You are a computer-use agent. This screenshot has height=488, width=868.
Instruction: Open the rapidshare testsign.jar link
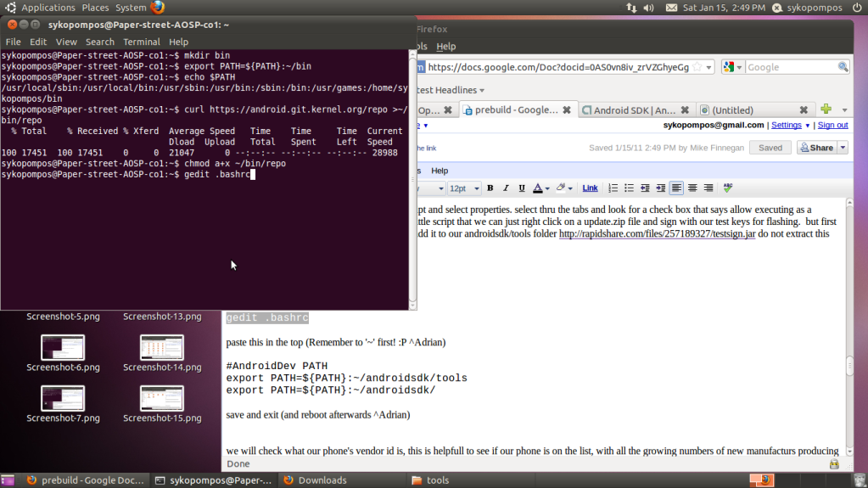click(x=657, y=233)
